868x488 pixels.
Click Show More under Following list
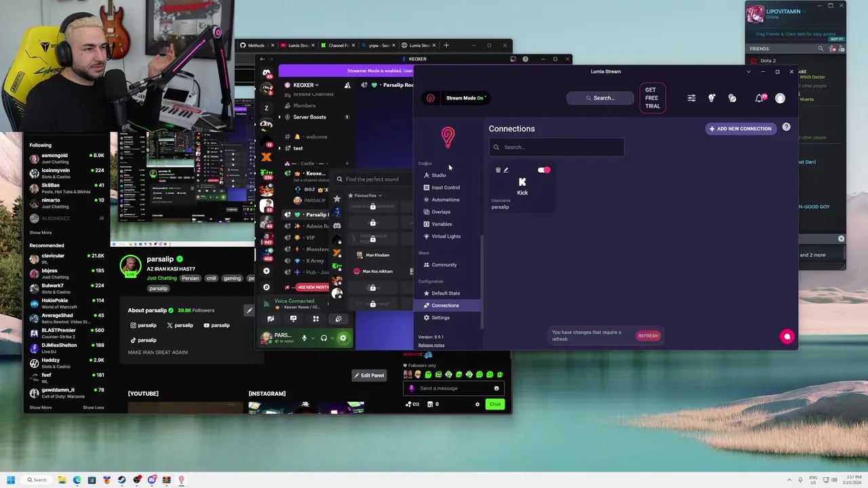point(41,232)
